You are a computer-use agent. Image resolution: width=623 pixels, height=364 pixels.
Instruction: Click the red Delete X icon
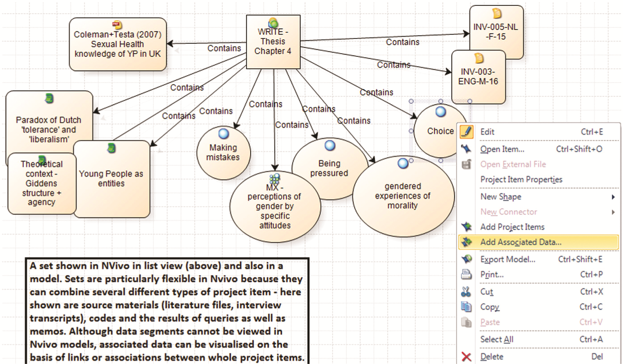[466, 356]
